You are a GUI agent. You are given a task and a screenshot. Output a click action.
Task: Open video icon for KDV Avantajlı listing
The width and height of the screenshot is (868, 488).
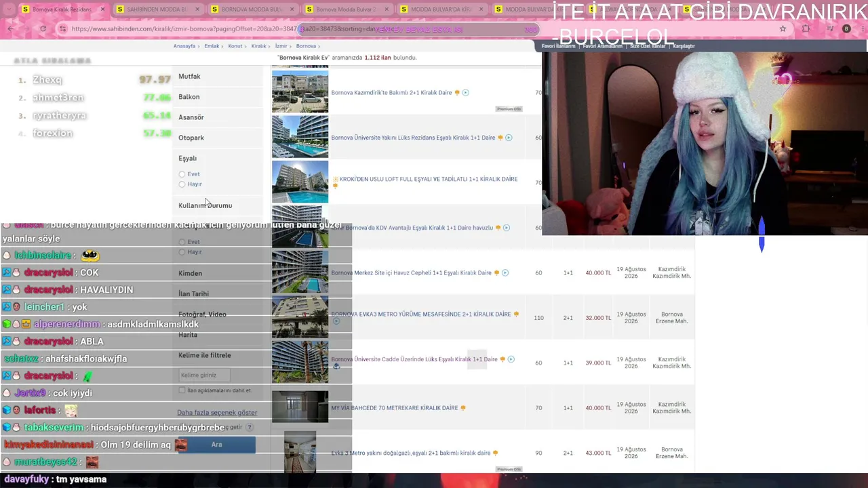point(506,228)
